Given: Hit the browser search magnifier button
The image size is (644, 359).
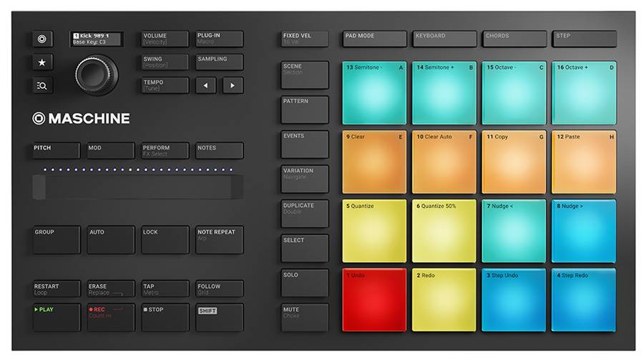Looking at the screenshot, I should click(42, 86).
